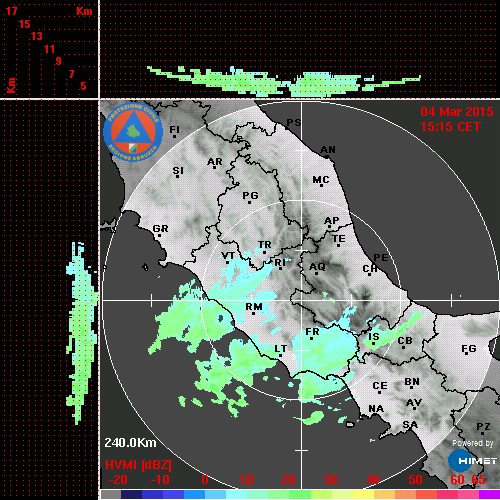Click the 'PZ' city label
Screen dimensions: 500x500
pyautogui.click(x=483, y=427)
